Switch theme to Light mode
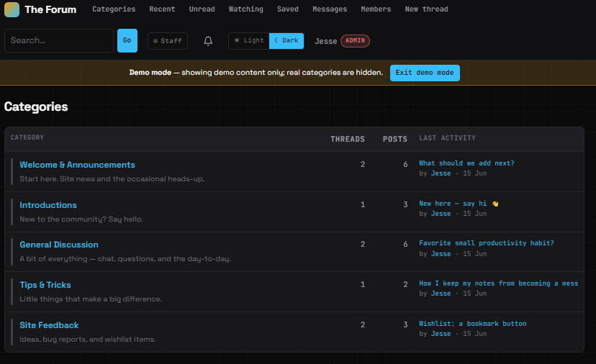This screenshot has width=596, height=364. pyautogui.click(x=249, y=41)
